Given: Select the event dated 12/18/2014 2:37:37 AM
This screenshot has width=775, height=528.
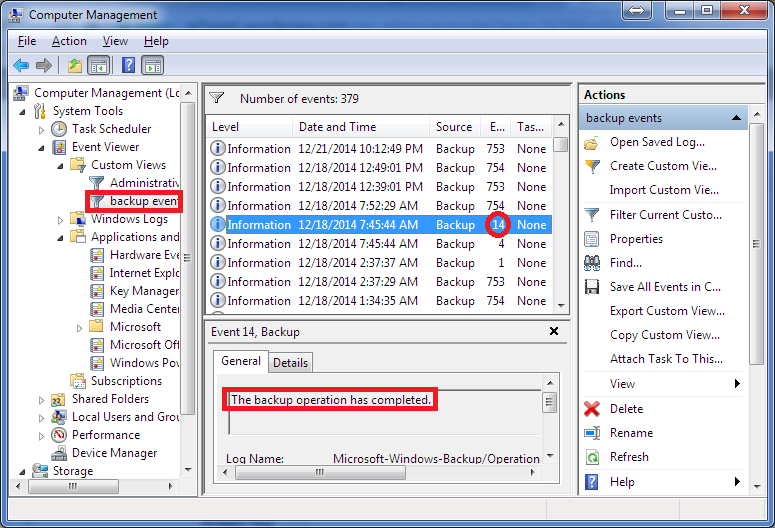Looking at the screenshot, I should point(379,263).
